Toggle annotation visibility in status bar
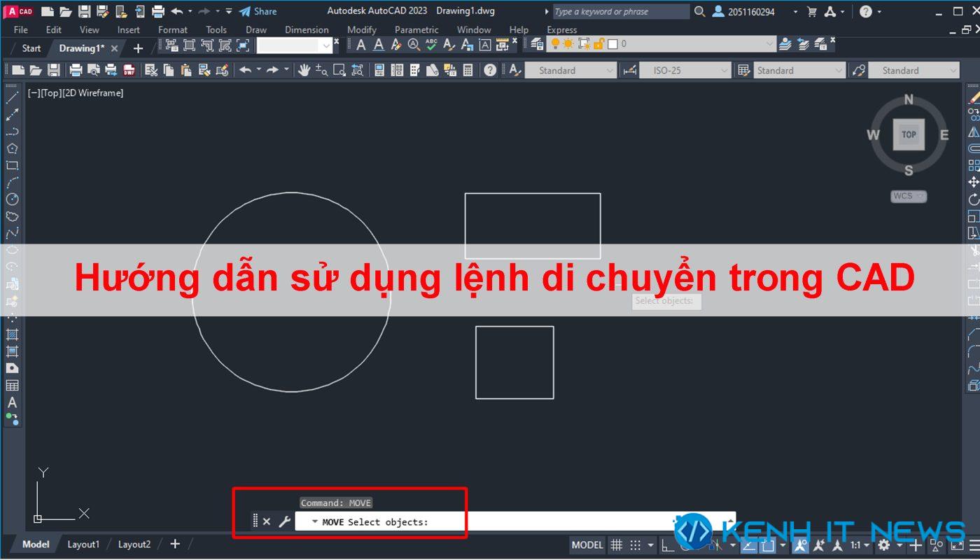The image size is (980, 560). click(801, 545)
